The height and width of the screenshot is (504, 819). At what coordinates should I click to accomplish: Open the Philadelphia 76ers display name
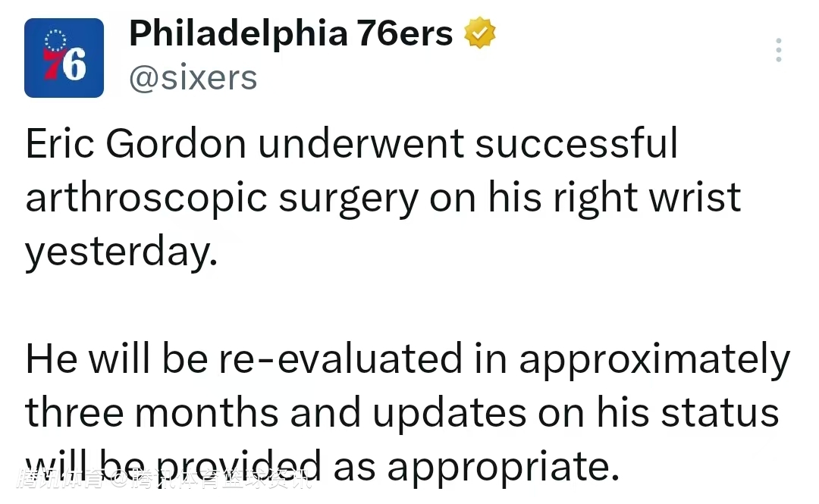pyautogui.click(x=291, y=33)
